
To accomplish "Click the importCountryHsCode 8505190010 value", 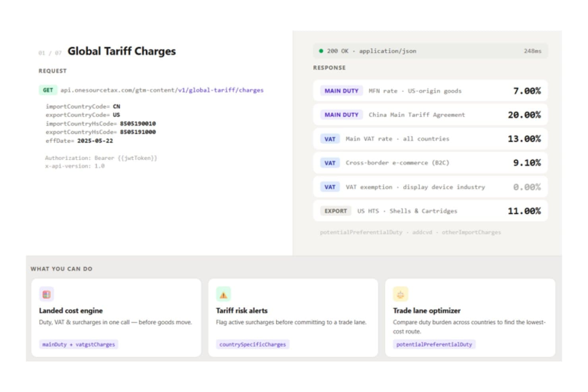I will click(138, 124).
